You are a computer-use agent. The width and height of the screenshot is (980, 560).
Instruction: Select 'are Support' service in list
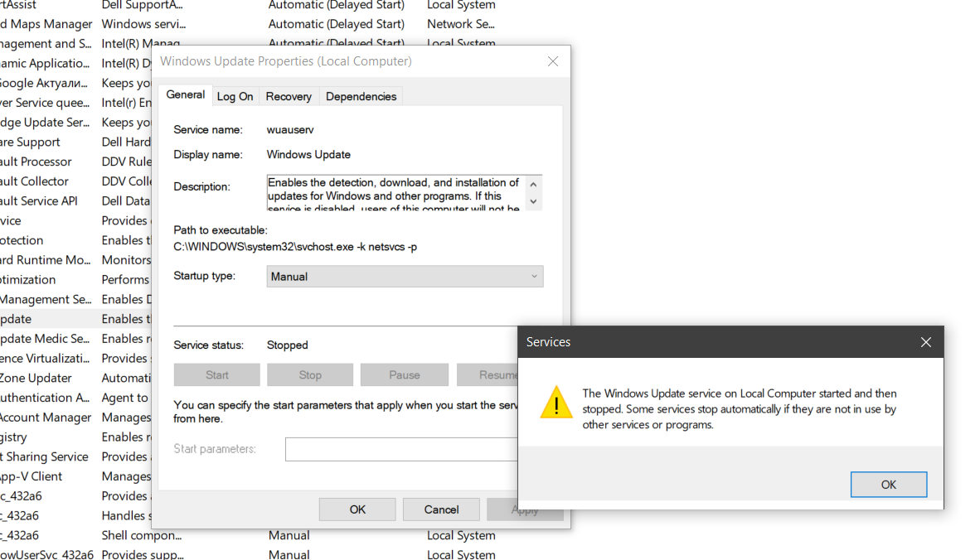(x=30, y=142)
